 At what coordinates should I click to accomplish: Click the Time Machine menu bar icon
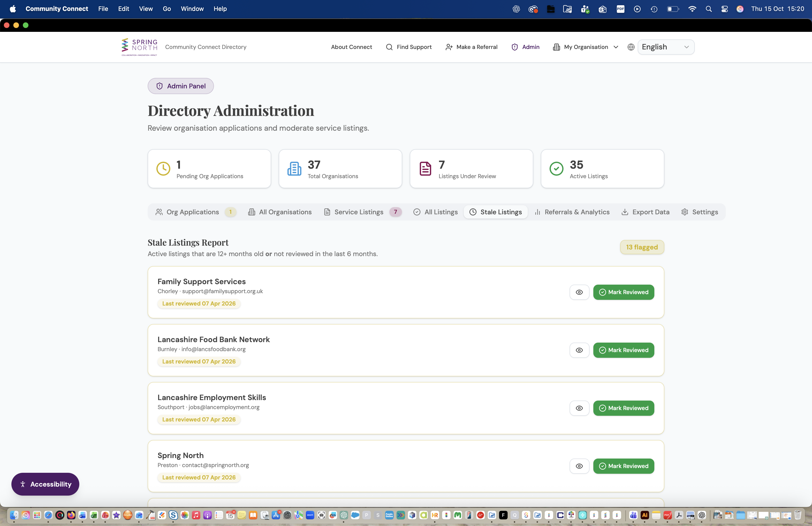point(654,9)
